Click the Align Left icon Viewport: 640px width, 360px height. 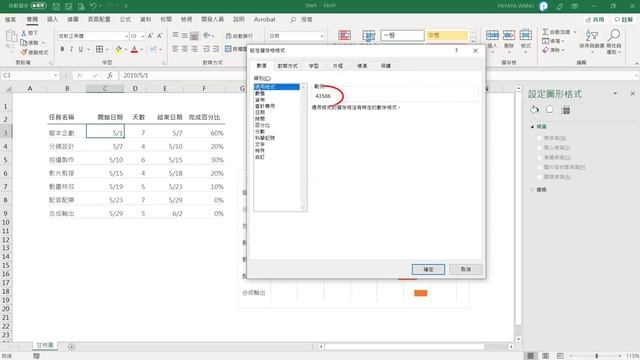pos(175,49)
